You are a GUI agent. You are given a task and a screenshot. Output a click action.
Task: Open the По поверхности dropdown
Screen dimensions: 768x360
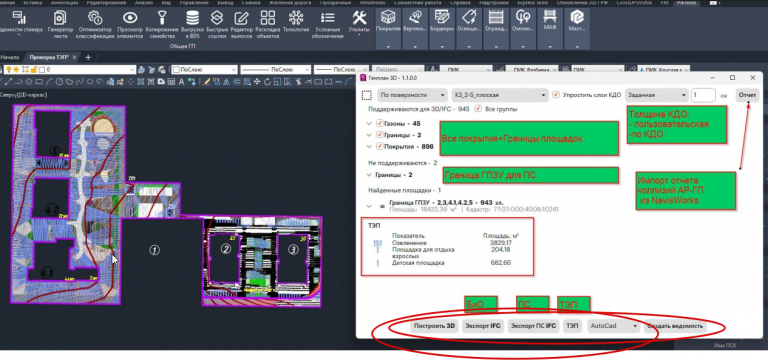pyautogui.click(x=412, y=95)
